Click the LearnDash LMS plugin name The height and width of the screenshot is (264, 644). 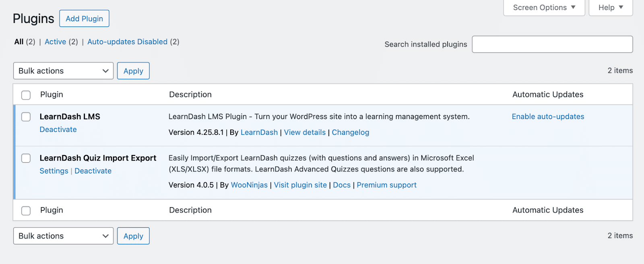point(70,117)
